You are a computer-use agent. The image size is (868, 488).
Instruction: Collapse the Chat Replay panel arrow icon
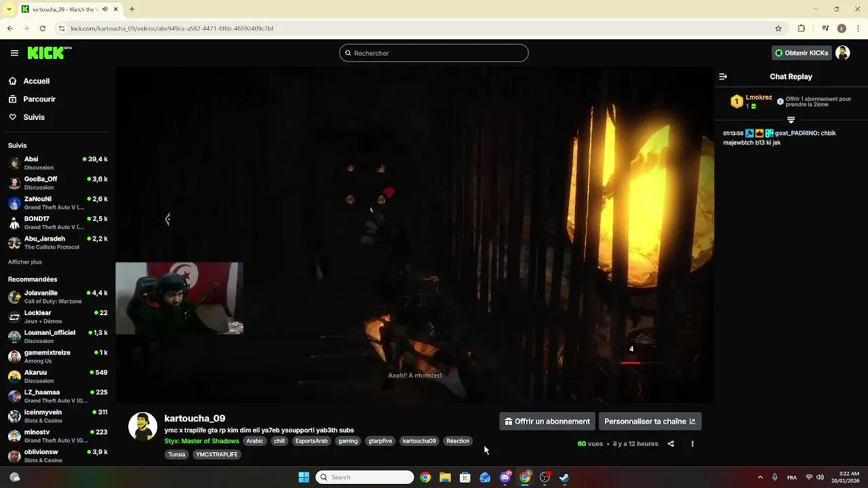[x=723, y=77]
